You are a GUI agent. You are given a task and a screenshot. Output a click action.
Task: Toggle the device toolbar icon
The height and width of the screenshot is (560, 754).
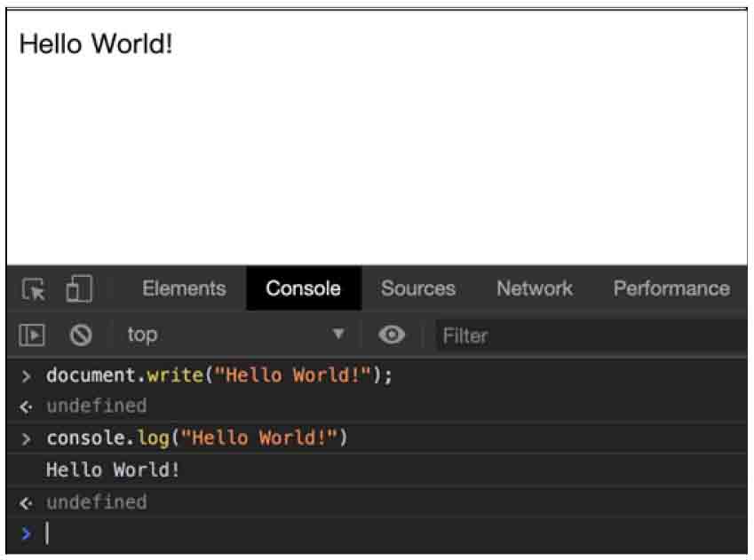[79, 288]
